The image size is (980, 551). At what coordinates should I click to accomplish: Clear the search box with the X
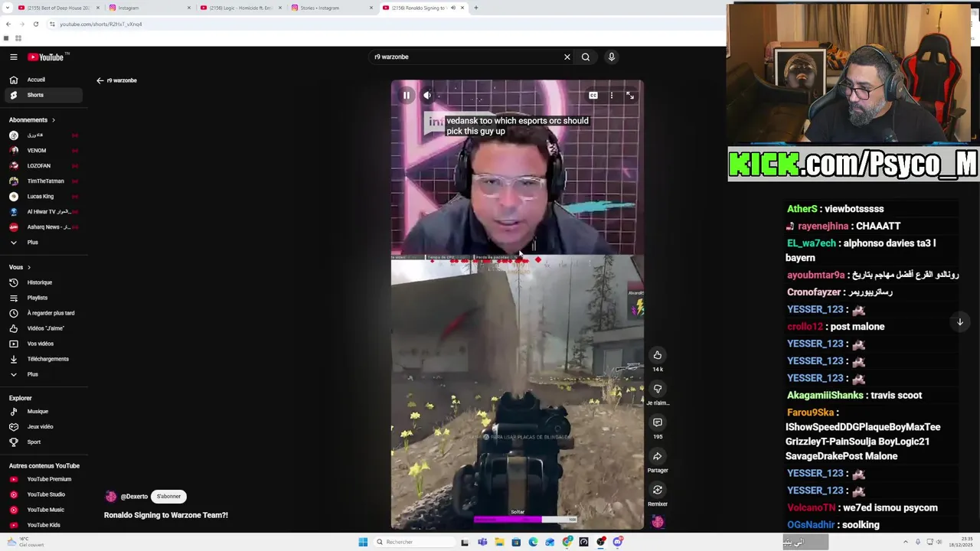(x=567, y=57)
